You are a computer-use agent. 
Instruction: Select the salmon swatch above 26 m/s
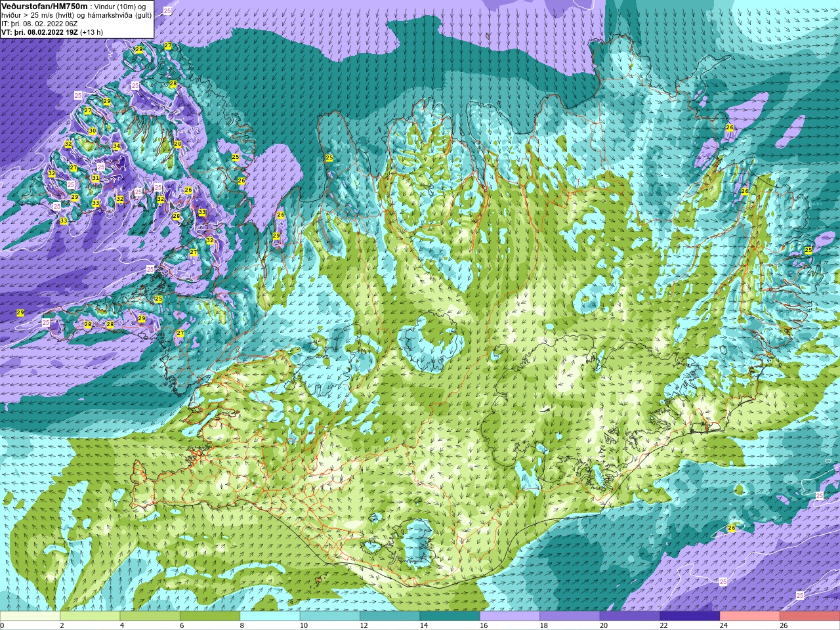810,616
